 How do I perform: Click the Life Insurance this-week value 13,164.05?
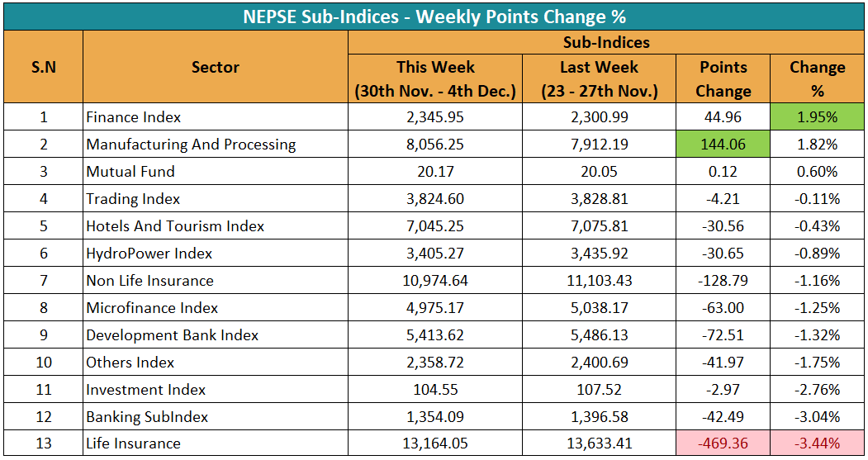[x=435, y=443]
